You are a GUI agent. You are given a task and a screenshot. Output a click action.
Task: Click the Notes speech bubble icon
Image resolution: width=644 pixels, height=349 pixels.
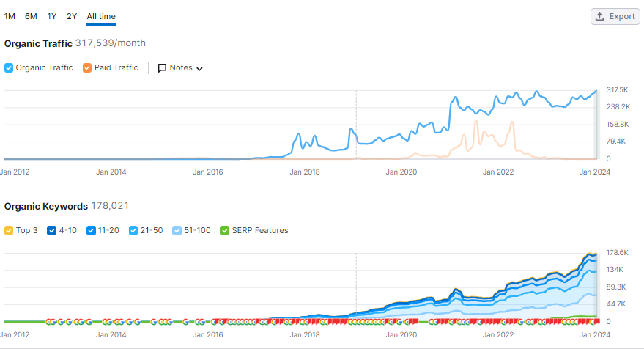coord(162,68)
